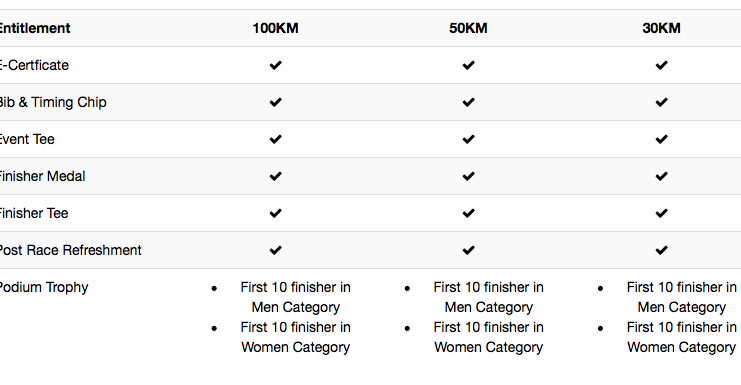Click the Post Race Refreshment checkmark under 100KM

[x=276, y=250]
